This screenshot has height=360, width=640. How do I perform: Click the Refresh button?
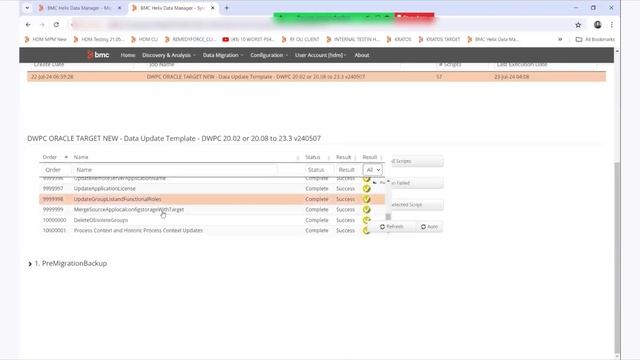click(x=392, y=227)
